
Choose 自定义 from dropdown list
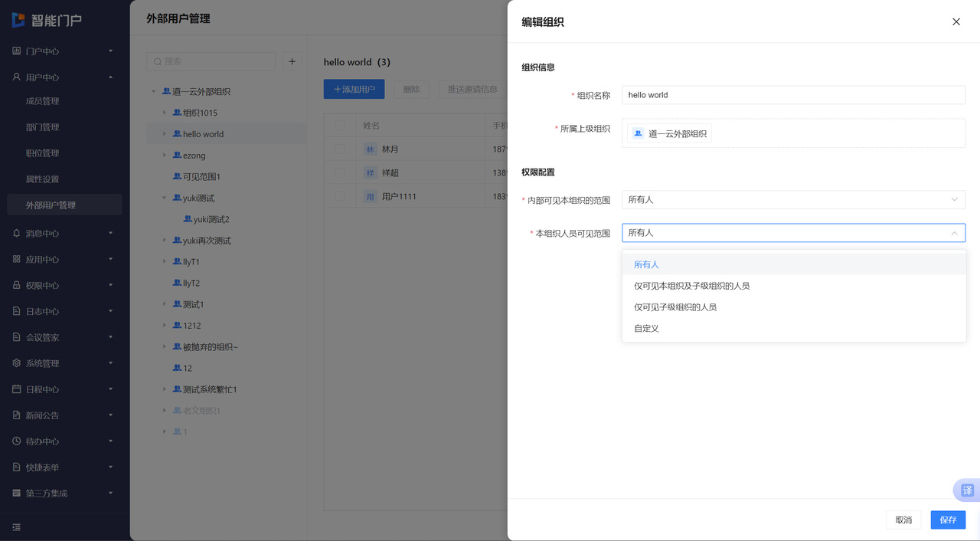pos(646,329)
